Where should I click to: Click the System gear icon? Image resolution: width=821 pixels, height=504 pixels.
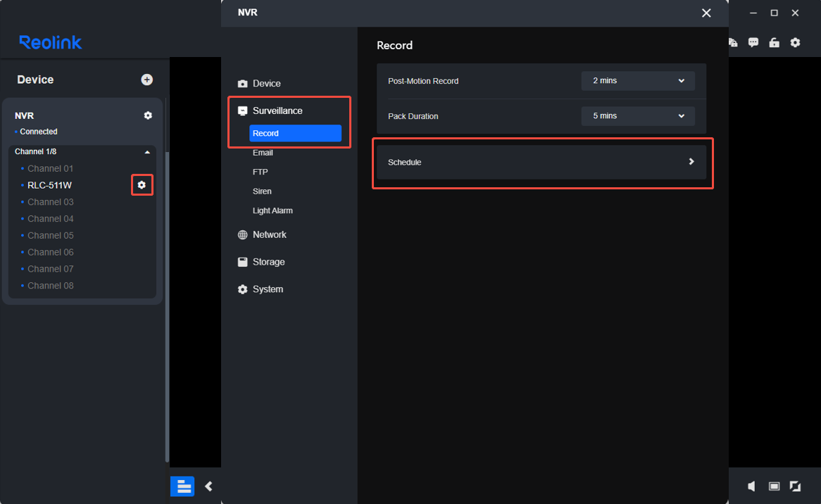242,289
